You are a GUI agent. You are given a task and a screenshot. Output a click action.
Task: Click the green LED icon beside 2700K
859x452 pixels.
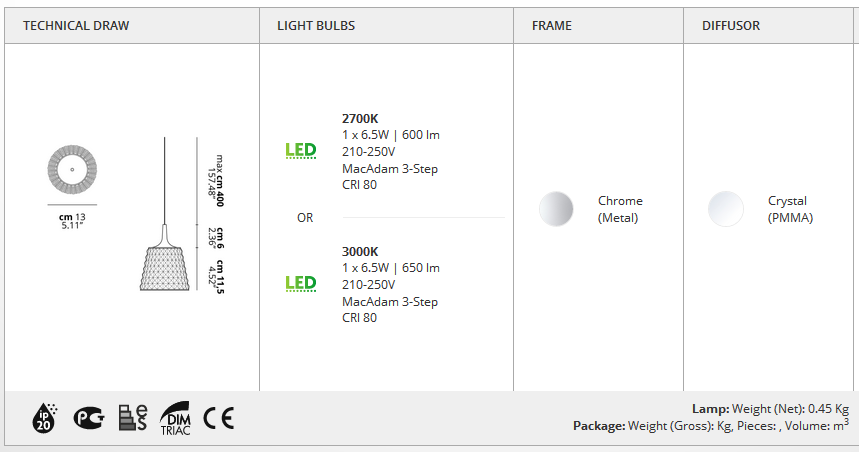click(301, 150)
